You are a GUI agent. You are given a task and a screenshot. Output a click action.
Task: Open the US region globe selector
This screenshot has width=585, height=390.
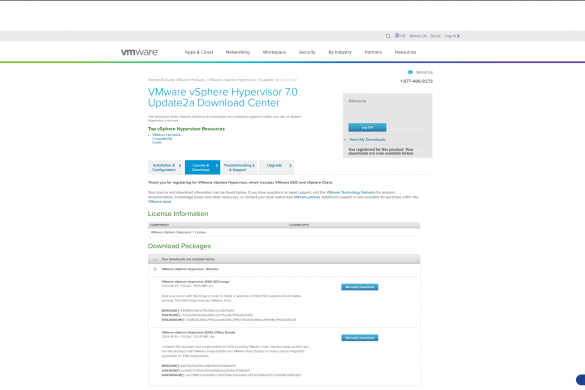(400, 36)
